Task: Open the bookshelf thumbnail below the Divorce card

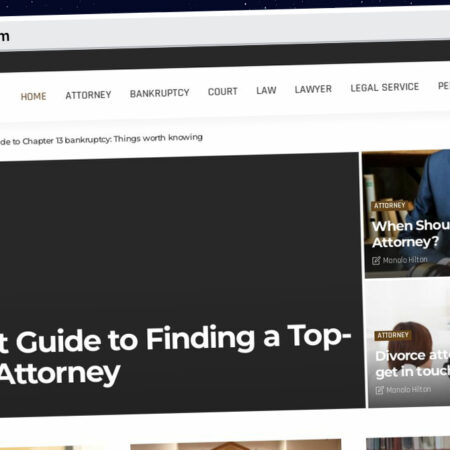Action: pos(408,443)
